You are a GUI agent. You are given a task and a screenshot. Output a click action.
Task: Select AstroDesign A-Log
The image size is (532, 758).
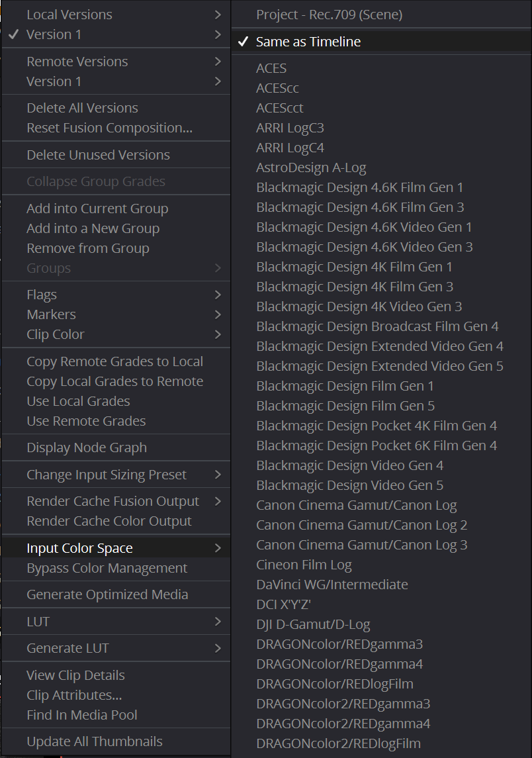click(382, 167)
